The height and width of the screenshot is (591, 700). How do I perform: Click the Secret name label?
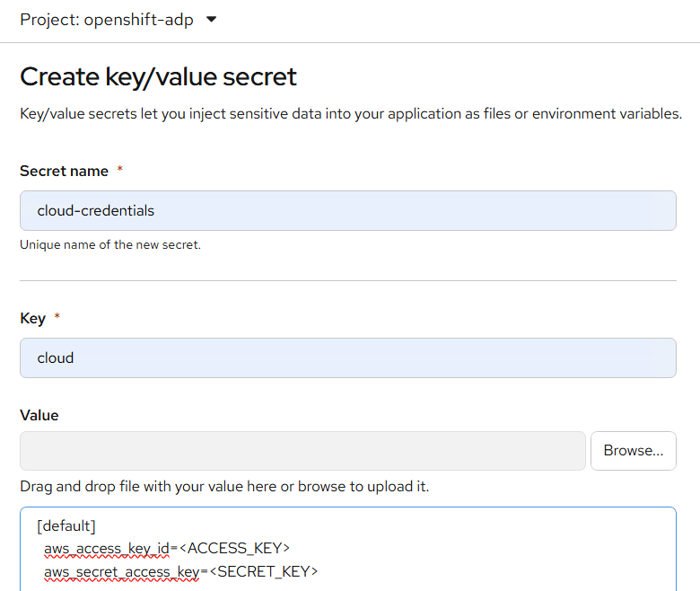click(64, 171)
